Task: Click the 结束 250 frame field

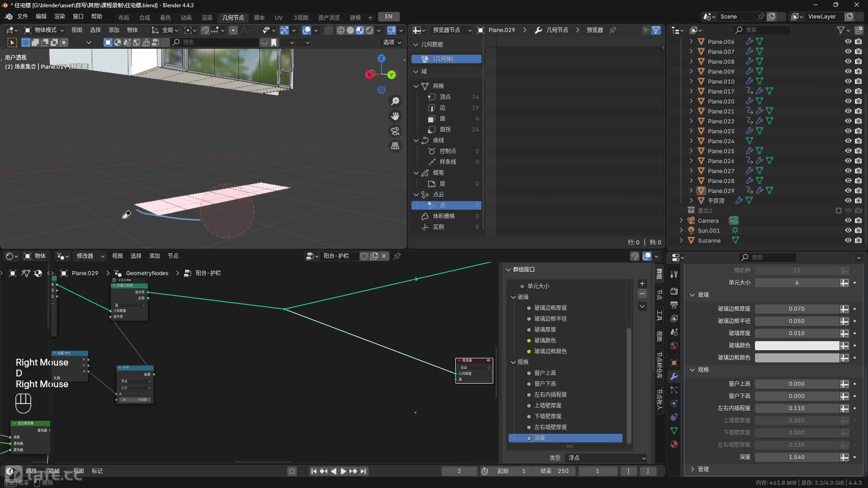Action: click(x=555, y=471)
